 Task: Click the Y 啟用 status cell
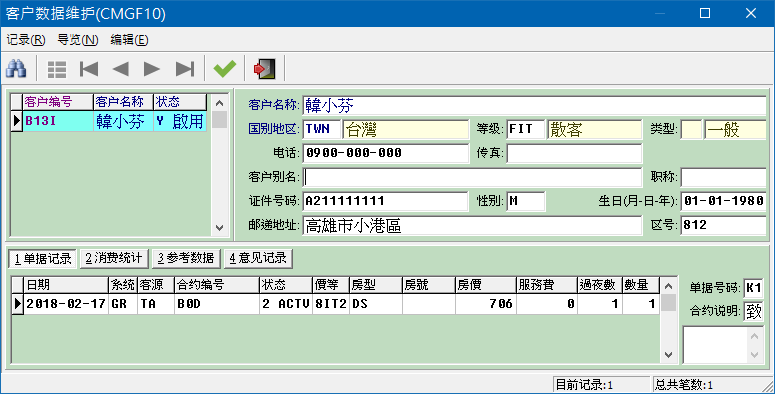[x=180, y=121]
